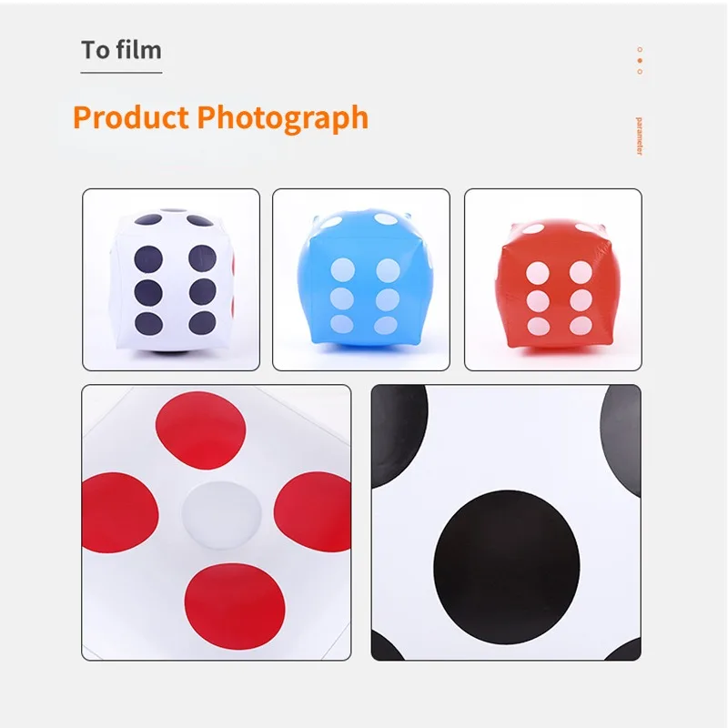Click the top-left black pip on white dice
Screen dimensions: 728x728
point(148,258)
